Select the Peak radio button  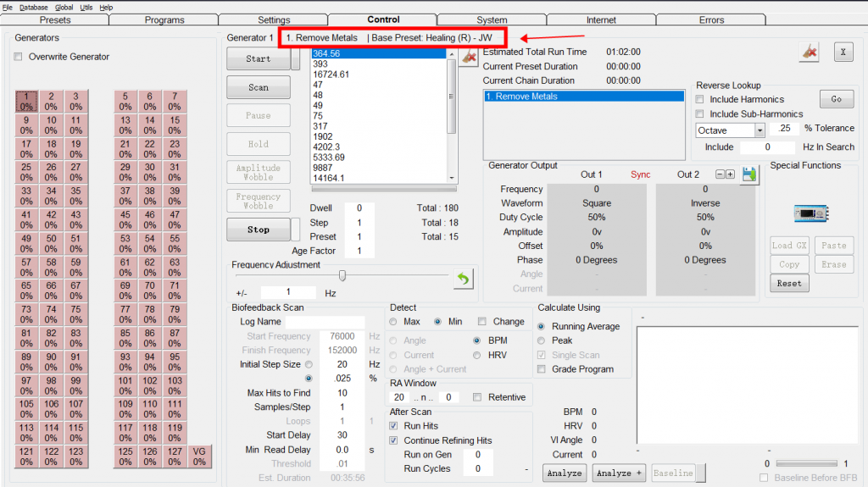point(542,340)
